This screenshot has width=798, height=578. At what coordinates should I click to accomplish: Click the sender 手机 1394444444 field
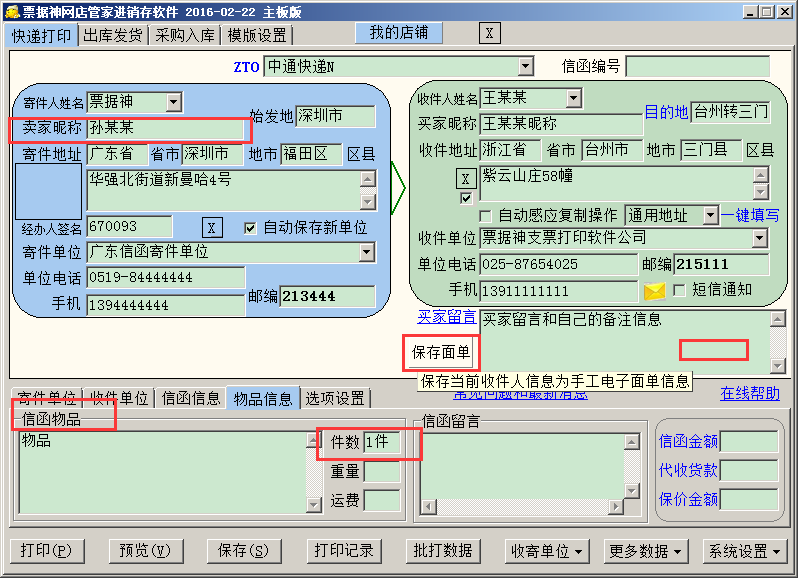point(166,305)
